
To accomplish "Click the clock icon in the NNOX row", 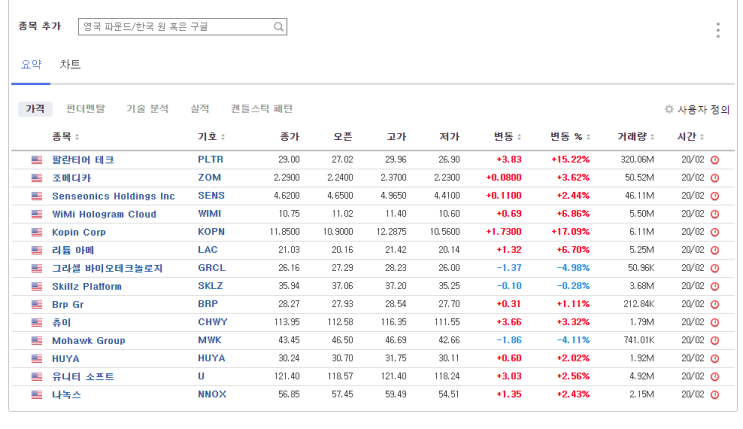I will 715,395.
